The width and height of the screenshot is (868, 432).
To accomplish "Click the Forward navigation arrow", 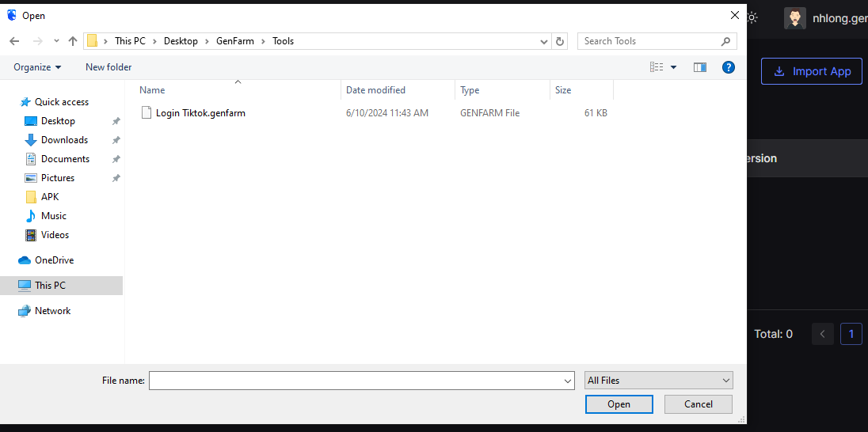I will click(x=38, y=41).
